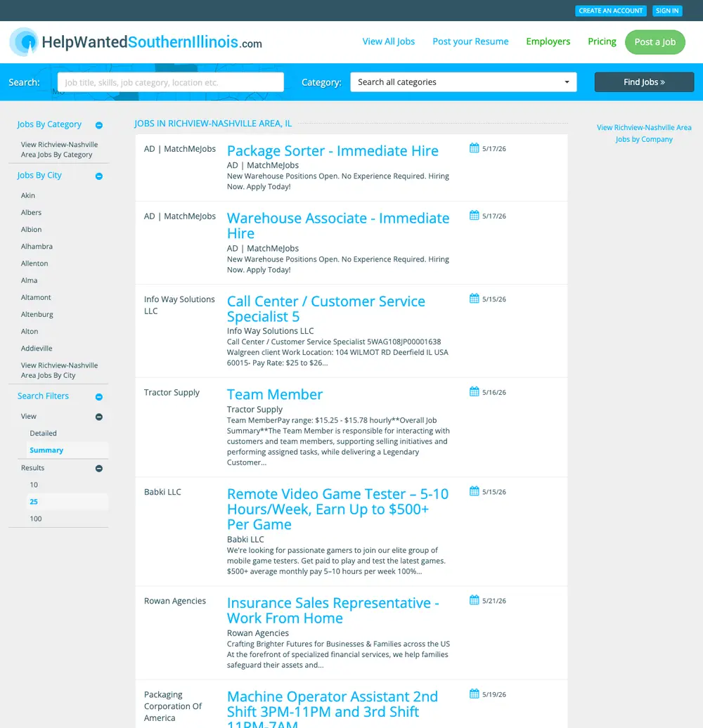Viewport: 703px width, 728px height.
Task: Click the 5/21/26 posting date
Action: (494, 601)
